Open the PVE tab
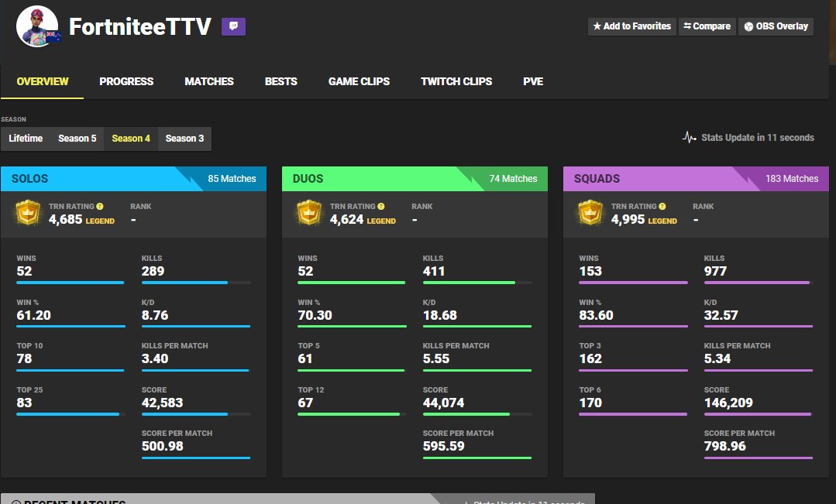This screenshot has height=504, width=836. [x=533, y=81]
